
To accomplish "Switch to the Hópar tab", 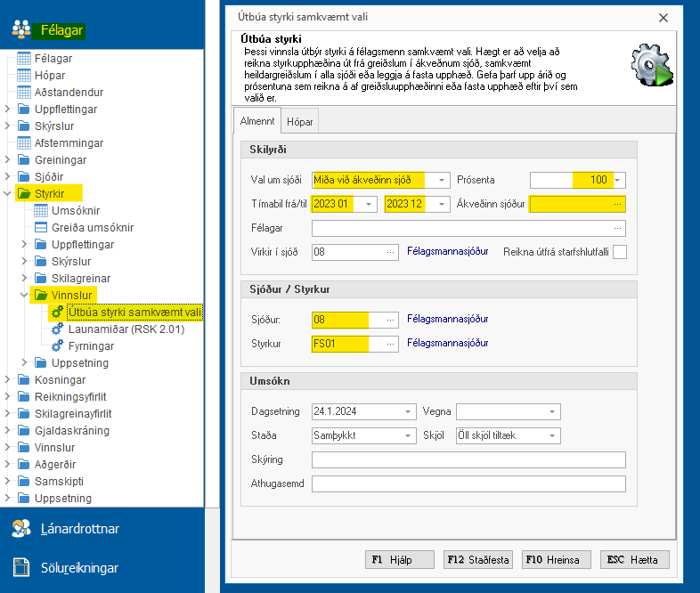I will coord(299,121).
